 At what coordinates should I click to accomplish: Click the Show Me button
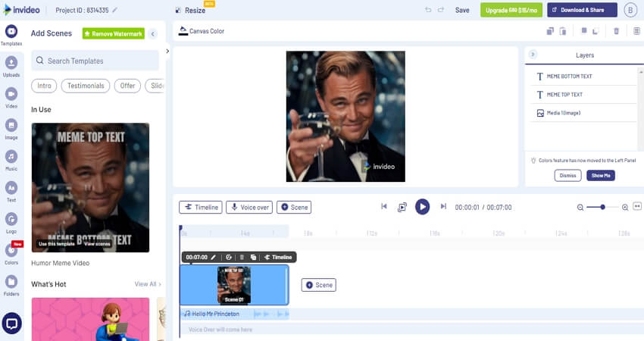[x=601, y=176]
